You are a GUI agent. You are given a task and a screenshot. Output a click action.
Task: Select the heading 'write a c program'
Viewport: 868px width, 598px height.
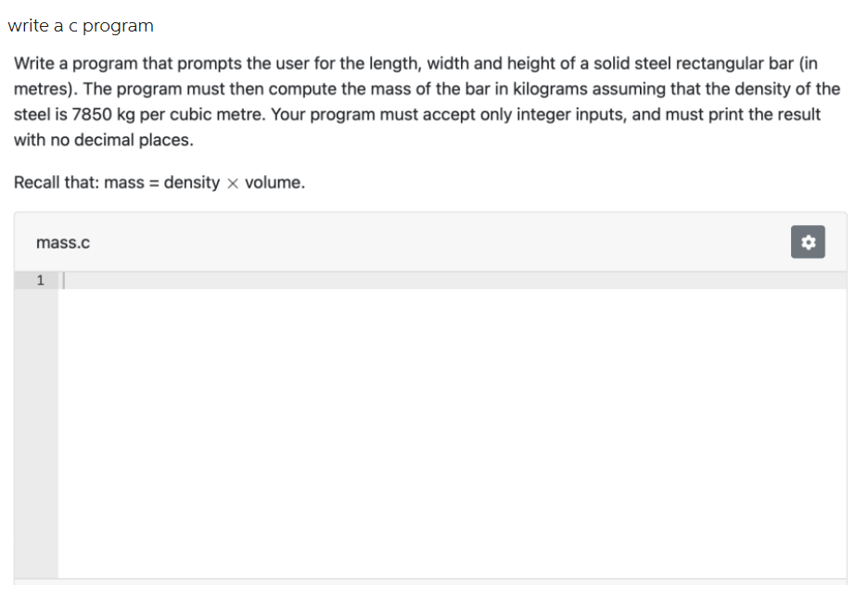pos(81,25)
